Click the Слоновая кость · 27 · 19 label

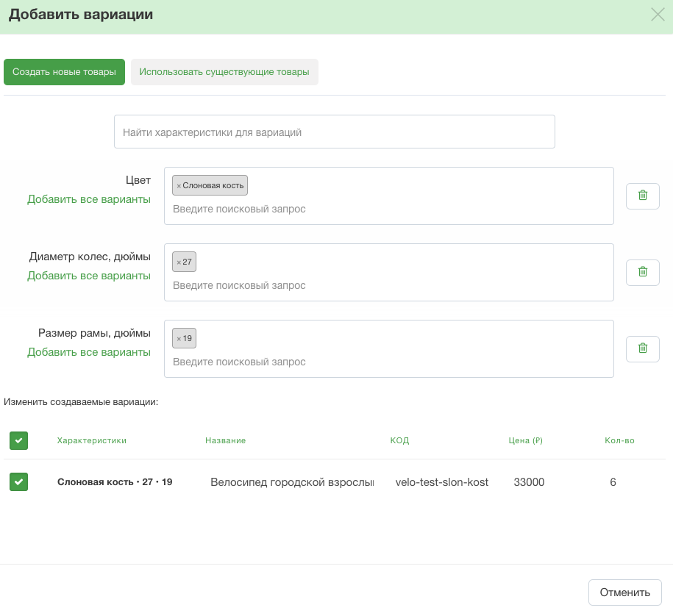[x=115, y=481]
